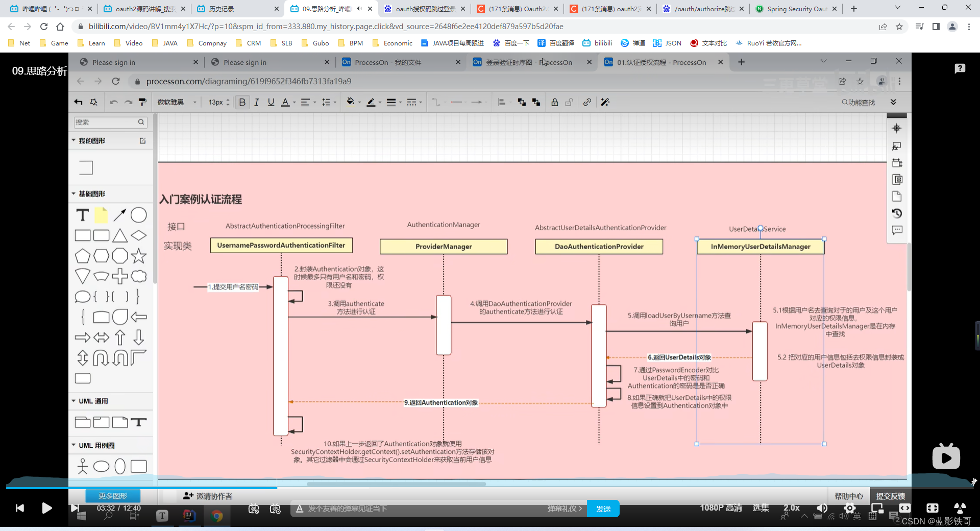980x531 pixels.
Task: Toggle italic formatting
Action: pos(257,102)
